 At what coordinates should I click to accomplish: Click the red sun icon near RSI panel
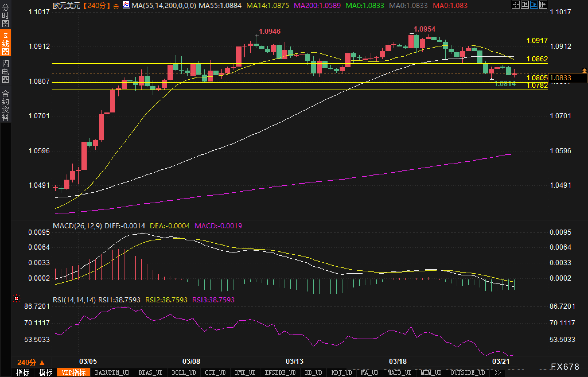[x=17, y=299]
